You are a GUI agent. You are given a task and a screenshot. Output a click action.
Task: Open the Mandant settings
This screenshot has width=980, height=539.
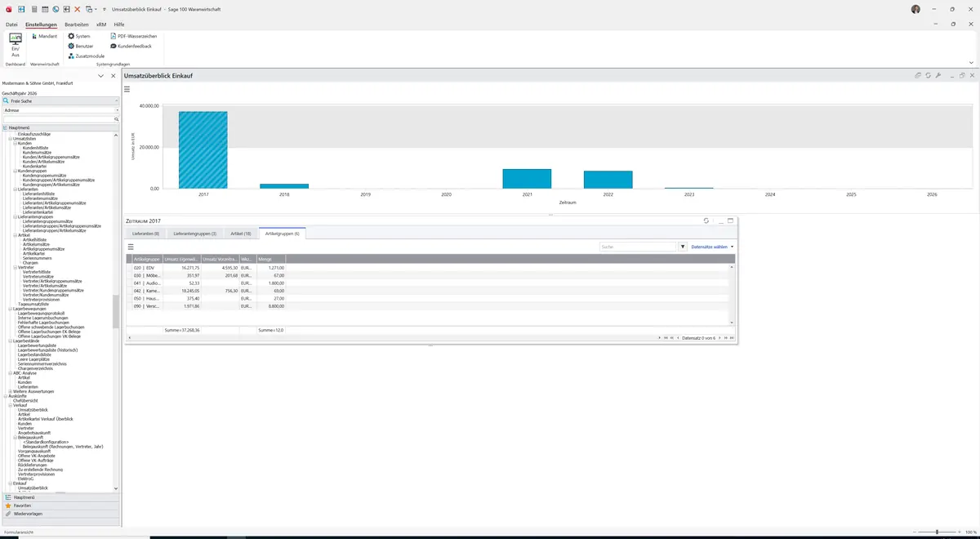(44, 36)
